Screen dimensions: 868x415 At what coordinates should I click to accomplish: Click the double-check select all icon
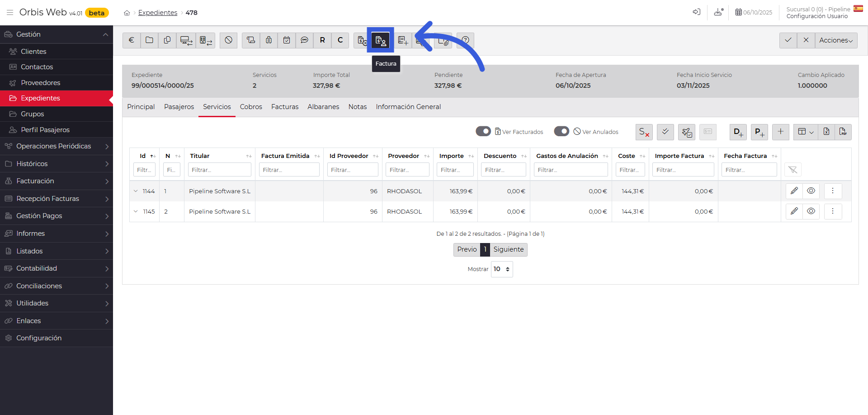pos(665,132)
